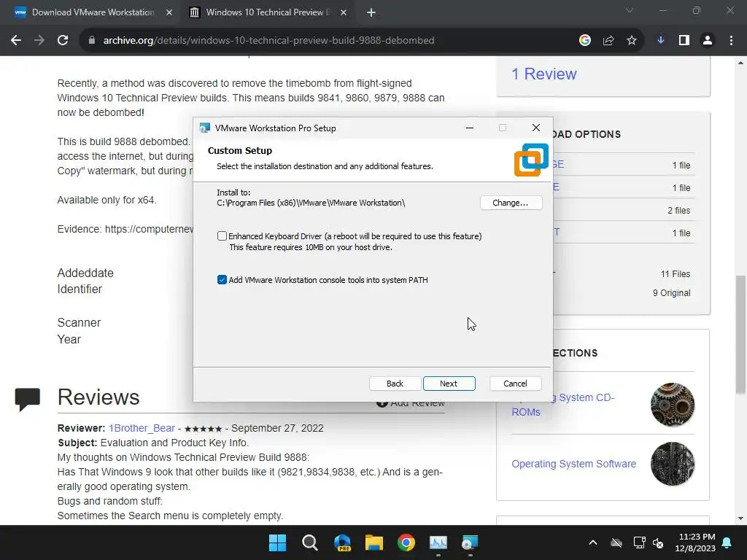Show hidden system tray icons

click(x=592, y=542)
